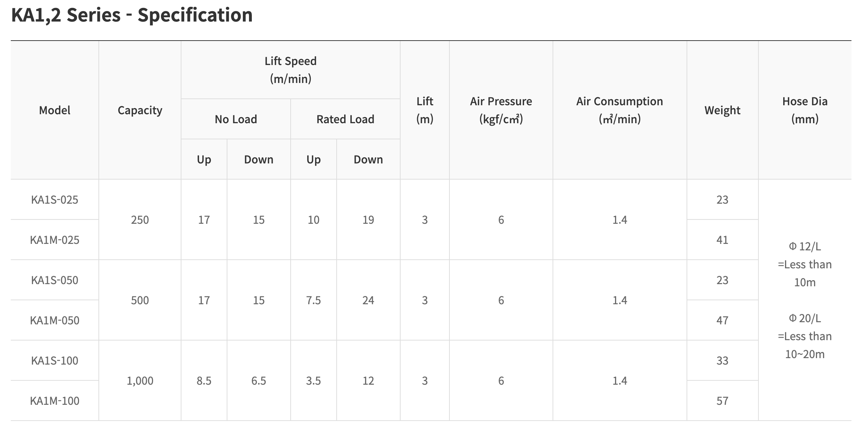Click the Φ 20/L hose diameter text
Screen dimensions: 868x426
click(805, 318)
